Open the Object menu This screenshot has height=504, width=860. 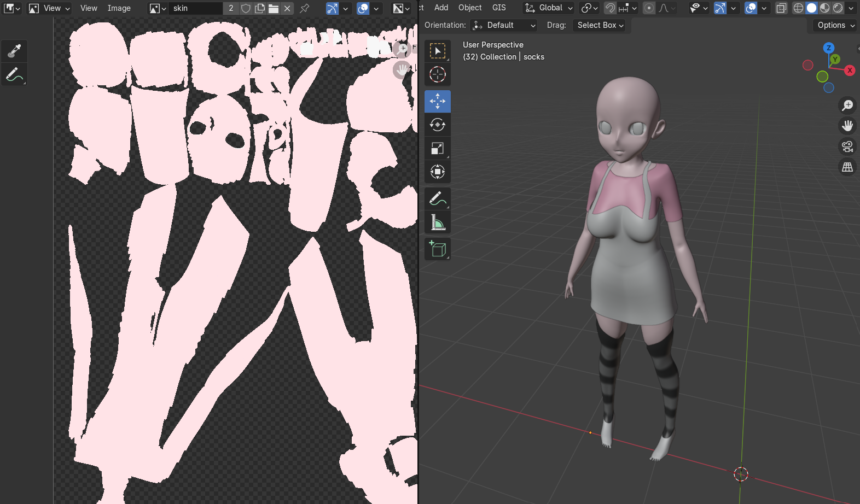[x=470, y=8]
